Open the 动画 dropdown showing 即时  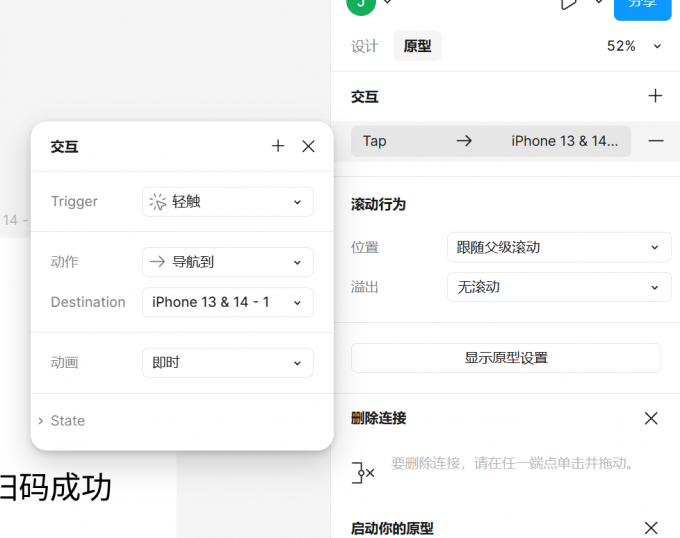coord(228,363)
